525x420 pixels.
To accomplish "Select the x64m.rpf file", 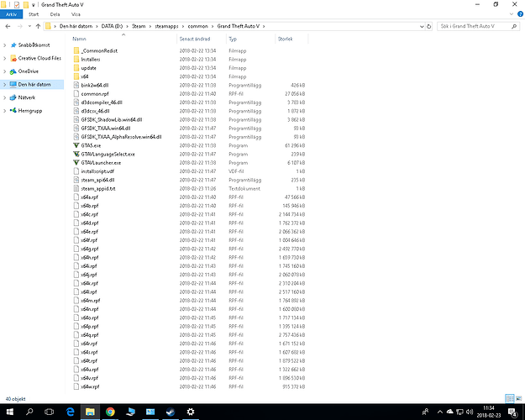I will click(x=91, y=301).
